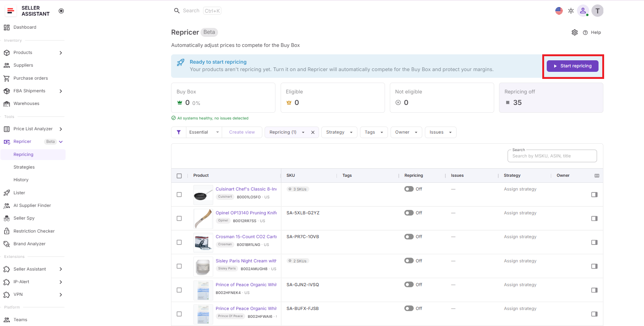Check the Cuisinart Chef's Classic row checkbox

(179, 195)
